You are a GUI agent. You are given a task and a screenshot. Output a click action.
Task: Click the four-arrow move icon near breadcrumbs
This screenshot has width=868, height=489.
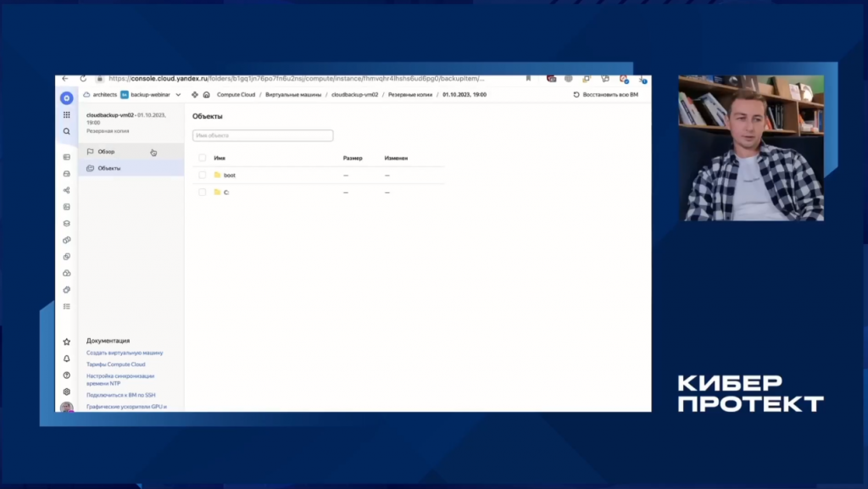point(195,95)
